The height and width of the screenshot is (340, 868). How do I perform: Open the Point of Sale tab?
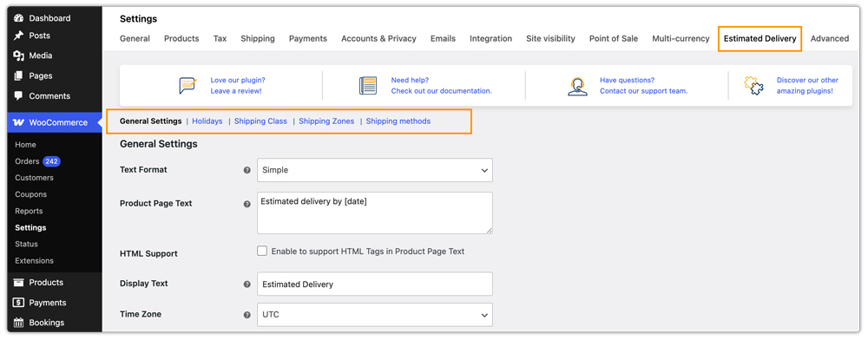coord(614,39)
